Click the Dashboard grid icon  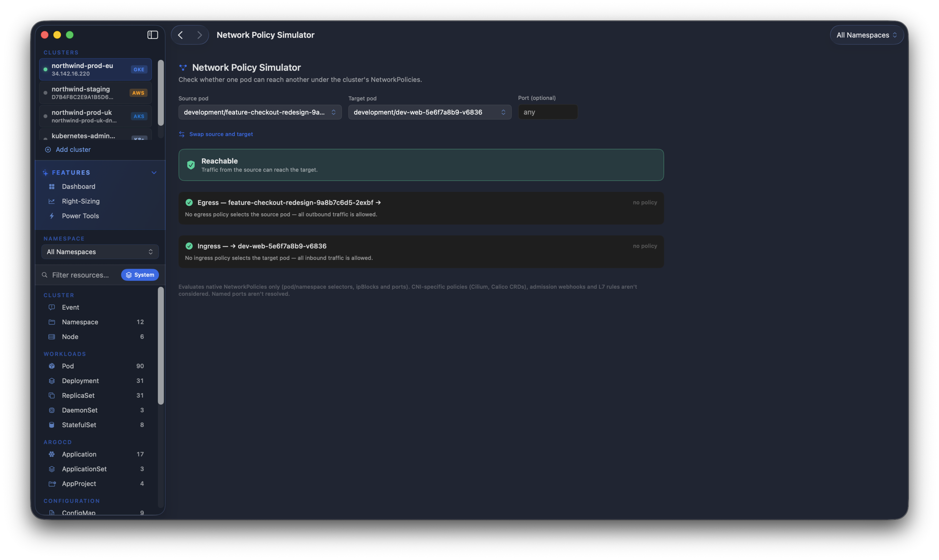coord(52,186)
